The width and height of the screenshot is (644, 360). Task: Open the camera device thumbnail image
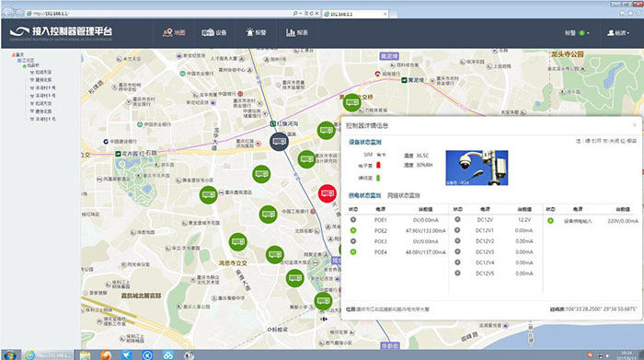[477, 168]
